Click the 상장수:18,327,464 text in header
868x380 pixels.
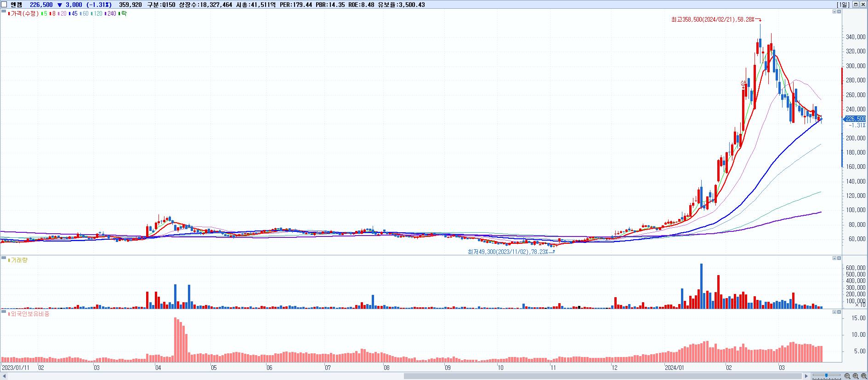point(205,5)
